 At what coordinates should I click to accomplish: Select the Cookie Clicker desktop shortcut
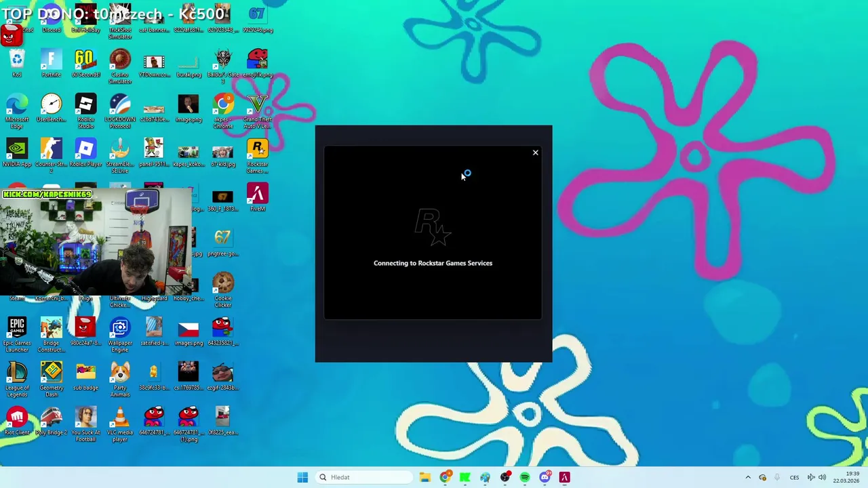tap(222, 290)
